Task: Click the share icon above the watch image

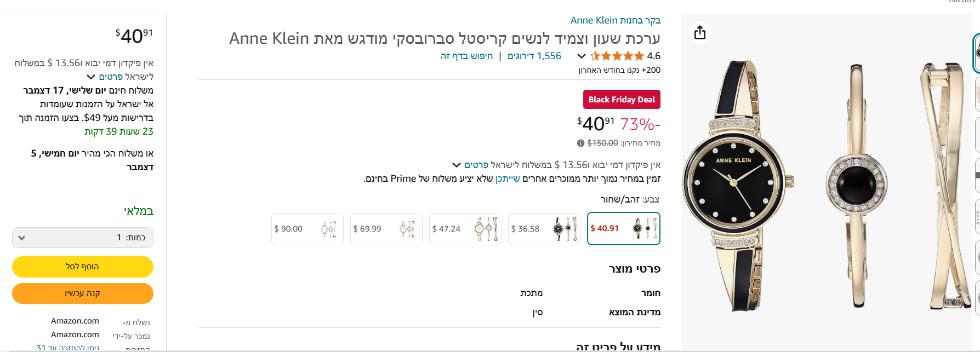Action: pos(700,32)
